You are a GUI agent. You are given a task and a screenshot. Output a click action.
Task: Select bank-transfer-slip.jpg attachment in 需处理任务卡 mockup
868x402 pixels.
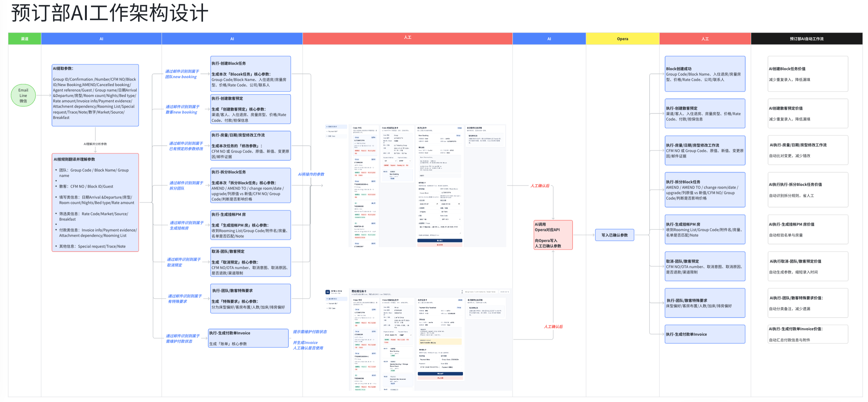440,342
